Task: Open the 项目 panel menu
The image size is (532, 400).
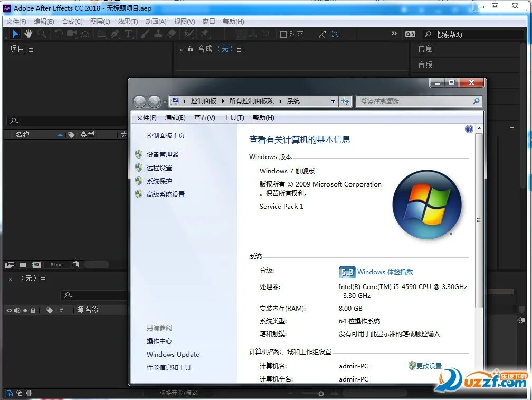Action: 31,50
